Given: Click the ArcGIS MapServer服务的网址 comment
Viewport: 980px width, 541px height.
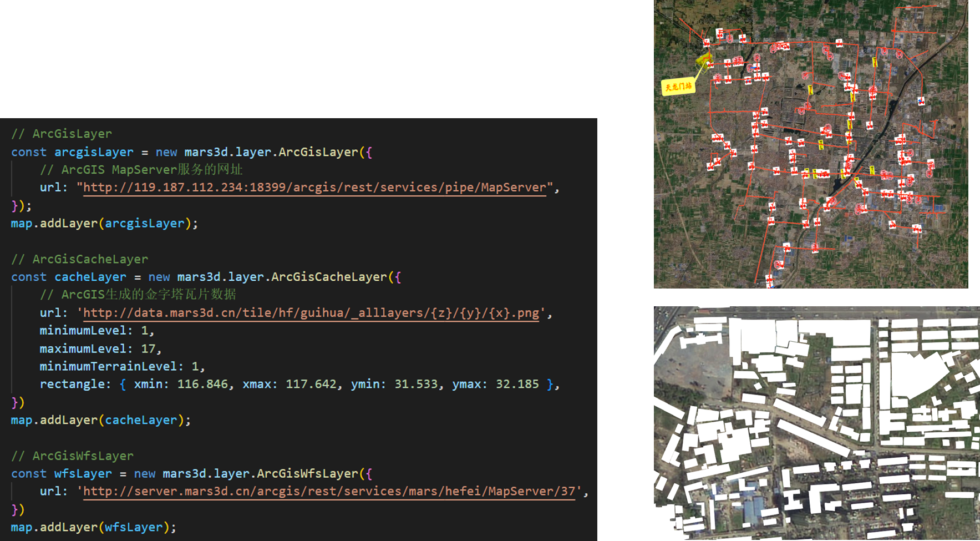Looking at the screenshot, I should click(141, 170).
